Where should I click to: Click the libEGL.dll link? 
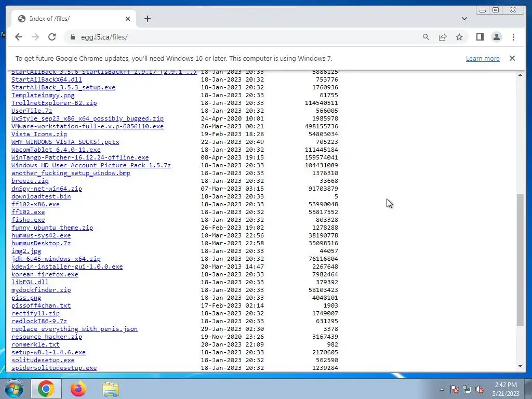[x=30, y=282]
